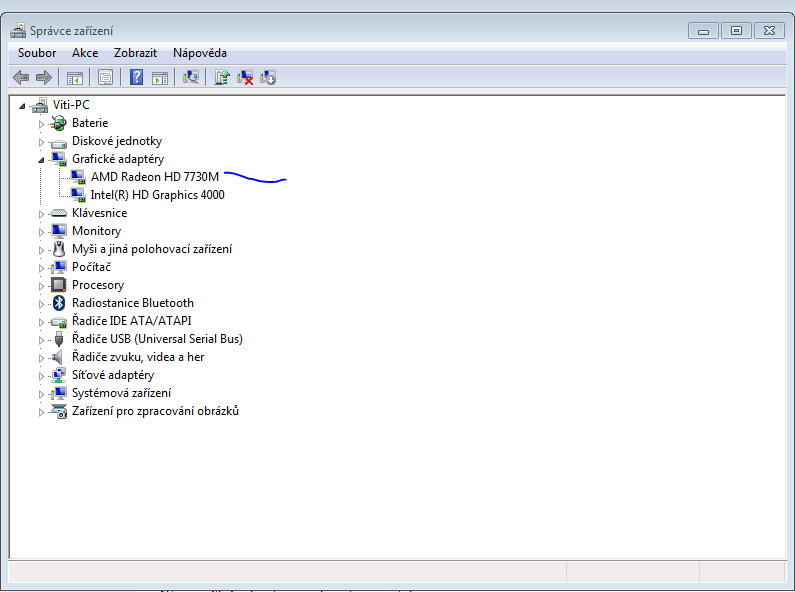Select Radiostanice Bluetooth label
The image size is (795, 592).
click(x=133, y=303)
